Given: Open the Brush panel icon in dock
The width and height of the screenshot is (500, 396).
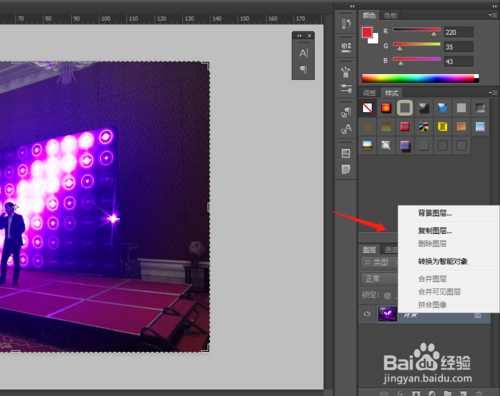Looking at the screenshot, I should click(x=346, y=72).
